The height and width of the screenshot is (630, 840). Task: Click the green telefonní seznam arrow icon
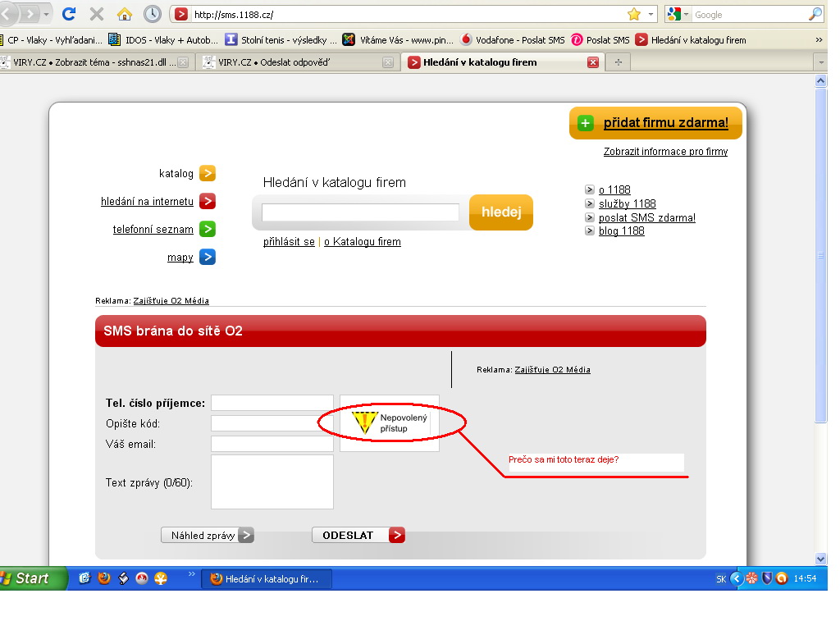tap(208, 229)
